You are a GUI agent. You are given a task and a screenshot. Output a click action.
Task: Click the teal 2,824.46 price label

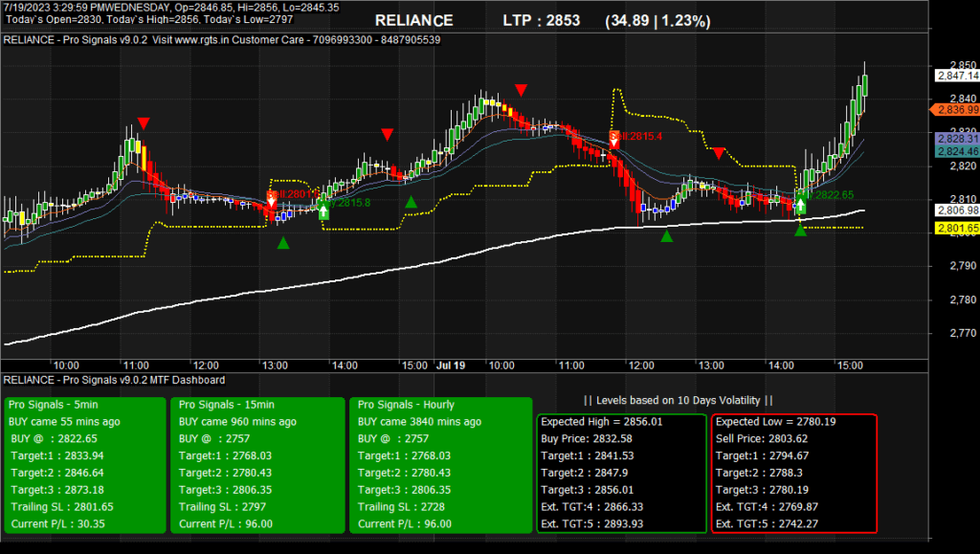(957, 151)
